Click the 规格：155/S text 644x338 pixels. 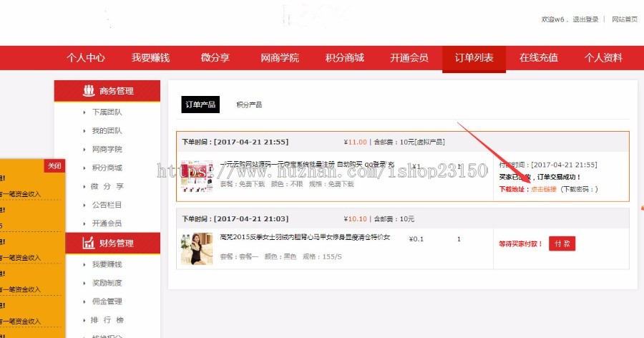[x=322, y=256]
